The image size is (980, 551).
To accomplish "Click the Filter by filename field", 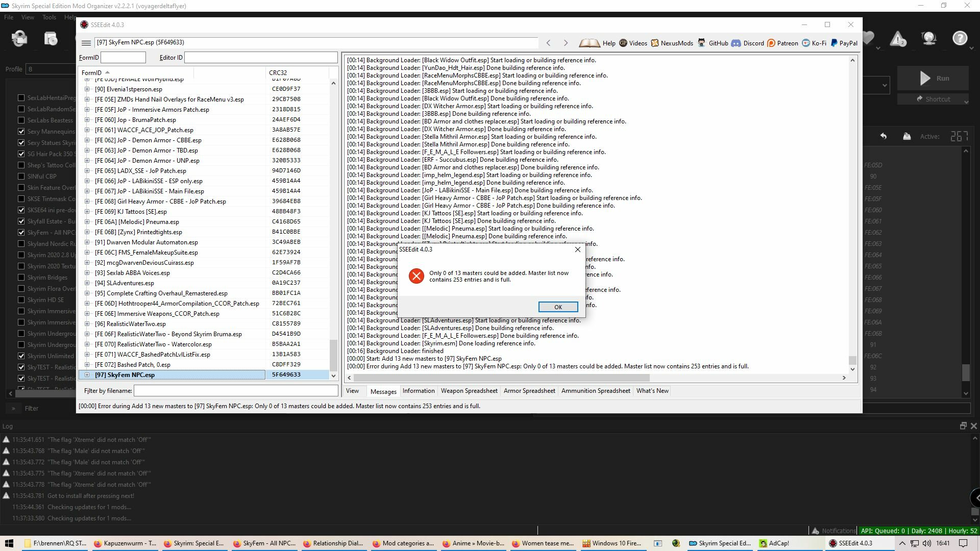I will coord(236,391).
